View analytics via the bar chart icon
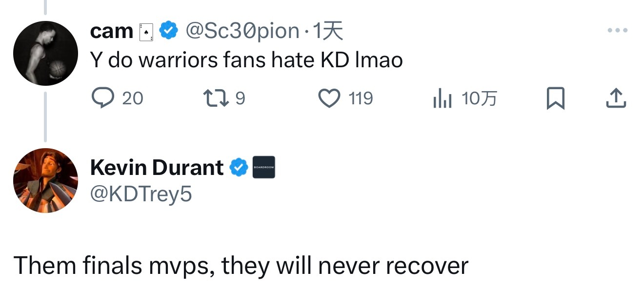Screen dimensions: 644x308 (443, 99)
